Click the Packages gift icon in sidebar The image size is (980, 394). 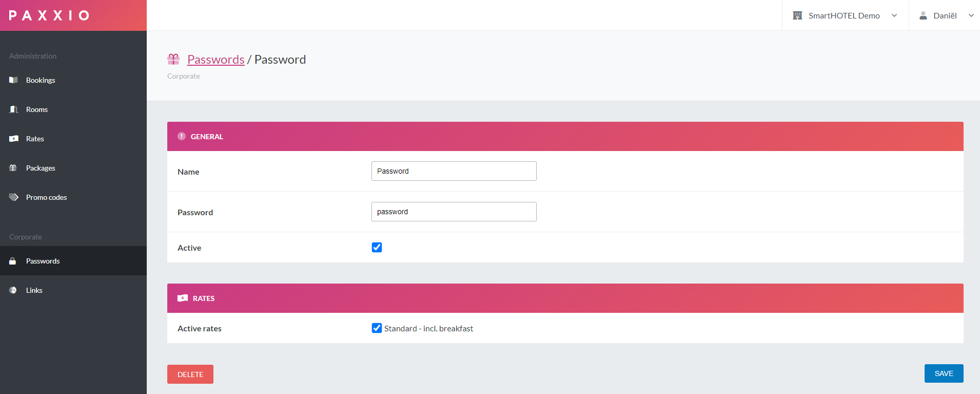click(x=13, y=168)
